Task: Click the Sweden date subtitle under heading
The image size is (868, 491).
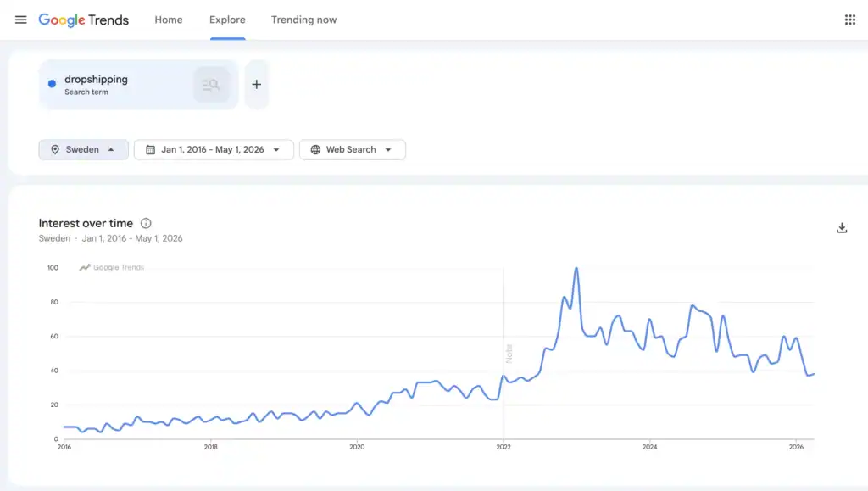Action: pos(111,238)
